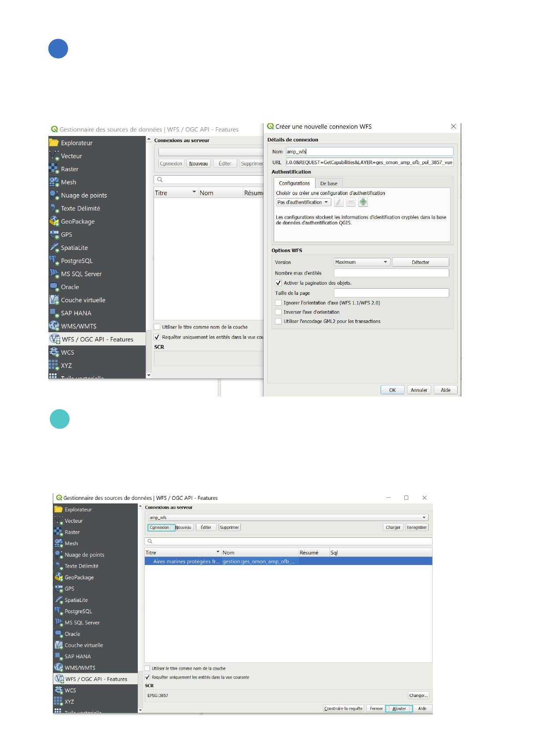This screenshot has width=539, height=756.
Task: Open the amp_wfs server connection dropdown
Action: pos(288,517)
